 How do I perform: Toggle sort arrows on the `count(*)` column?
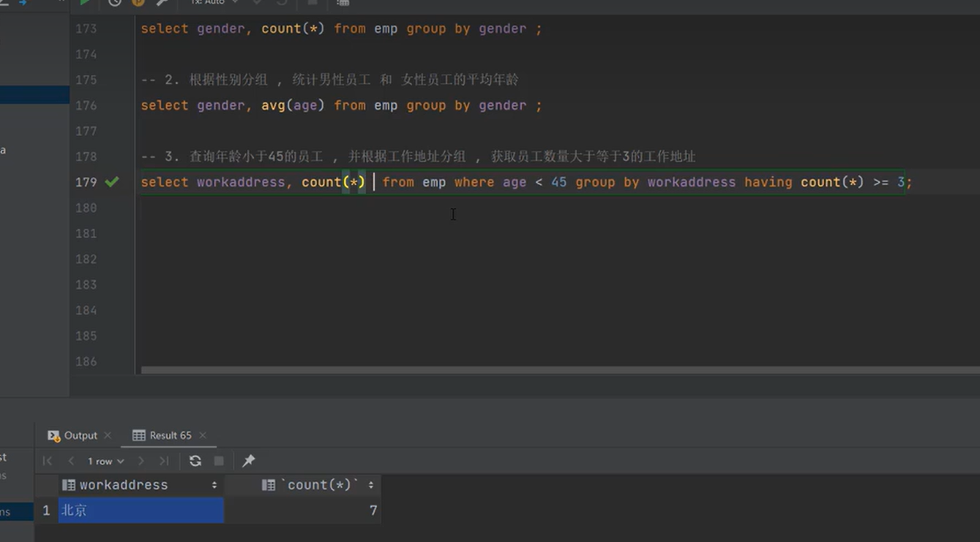pyautogui.click(x=371, y=485)
